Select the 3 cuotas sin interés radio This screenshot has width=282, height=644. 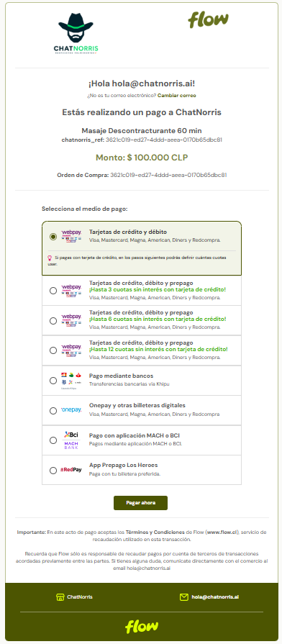click(53, 291)
